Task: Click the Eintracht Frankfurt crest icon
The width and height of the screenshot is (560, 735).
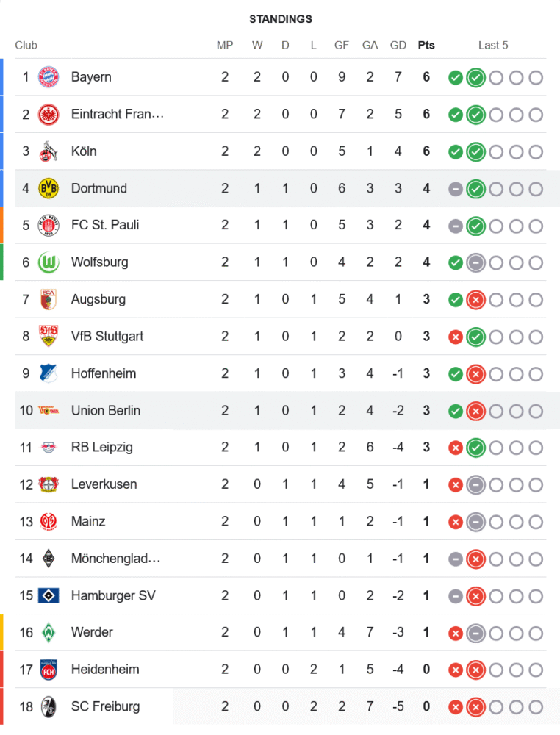Action: coord(49,114)
